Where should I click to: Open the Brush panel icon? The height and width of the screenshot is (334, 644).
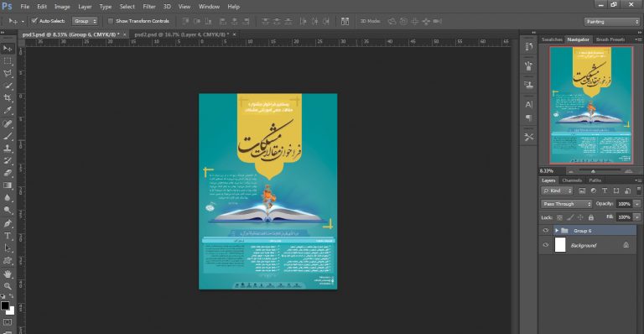529,65
